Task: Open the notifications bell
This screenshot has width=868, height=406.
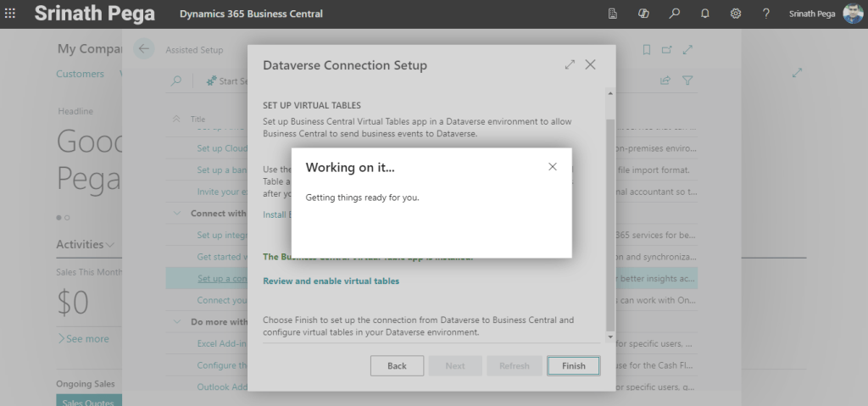Action: point(704,14)
